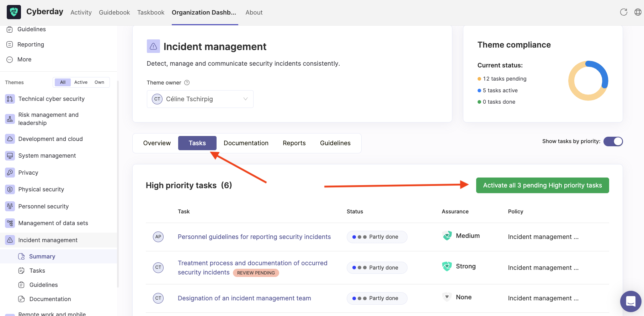Image resolution: width=644 pixels, height=316 pixels.
Task: Open Partly done status for Designation task
Action: tap(377, 298)
